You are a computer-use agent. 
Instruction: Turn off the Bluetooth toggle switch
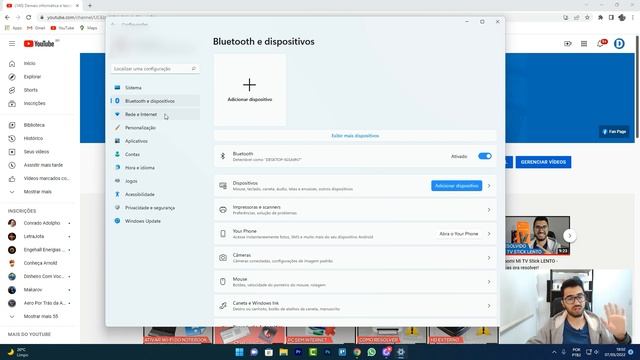tap(484, 156)
